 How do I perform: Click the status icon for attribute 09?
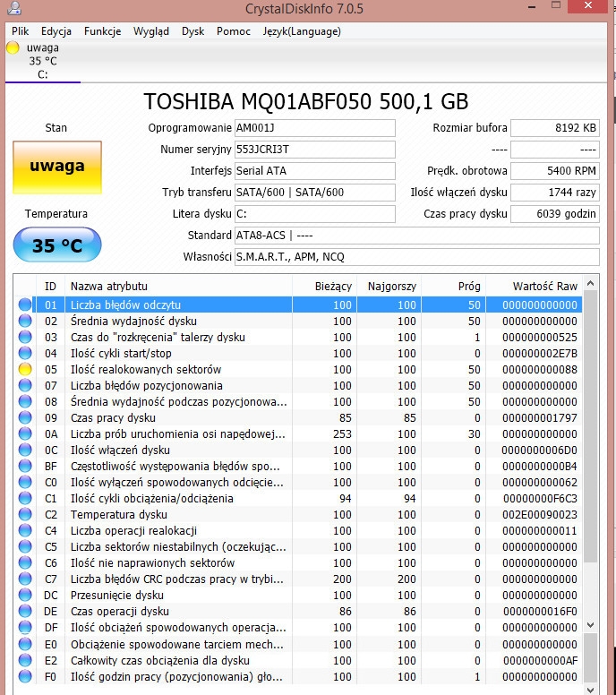pos(25,417)
